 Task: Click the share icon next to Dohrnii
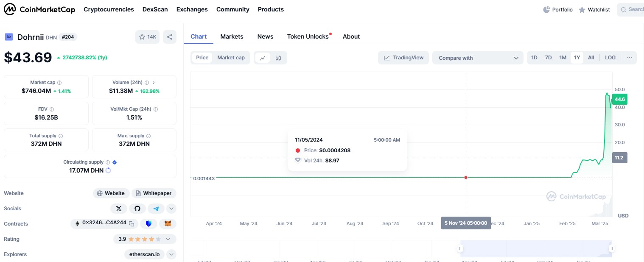click(169, 37)
